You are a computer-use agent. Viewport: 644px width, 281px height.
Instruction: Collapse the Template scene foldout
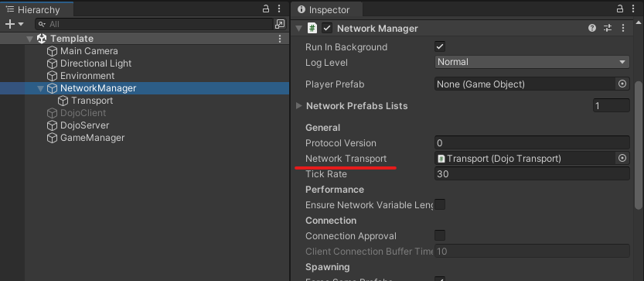[x=29, y=39]
